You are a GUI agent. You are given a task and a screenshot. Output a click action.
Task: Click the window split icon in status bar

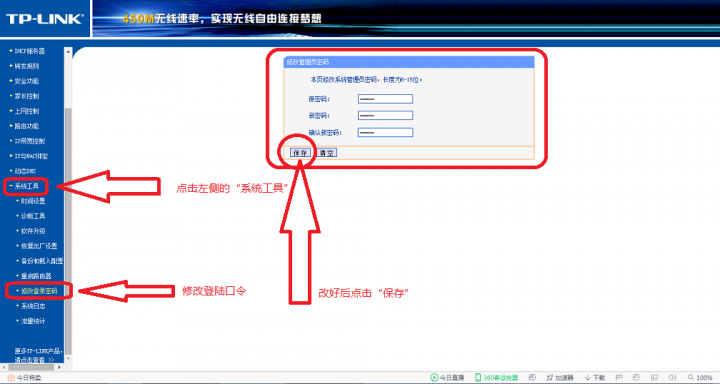point(654,378)
